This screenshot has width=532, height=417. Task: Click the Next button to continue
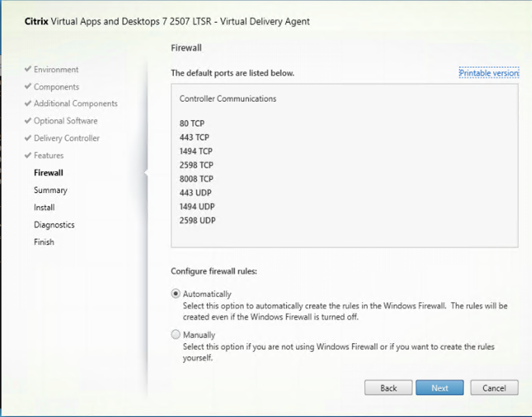[x=439, y=388]
